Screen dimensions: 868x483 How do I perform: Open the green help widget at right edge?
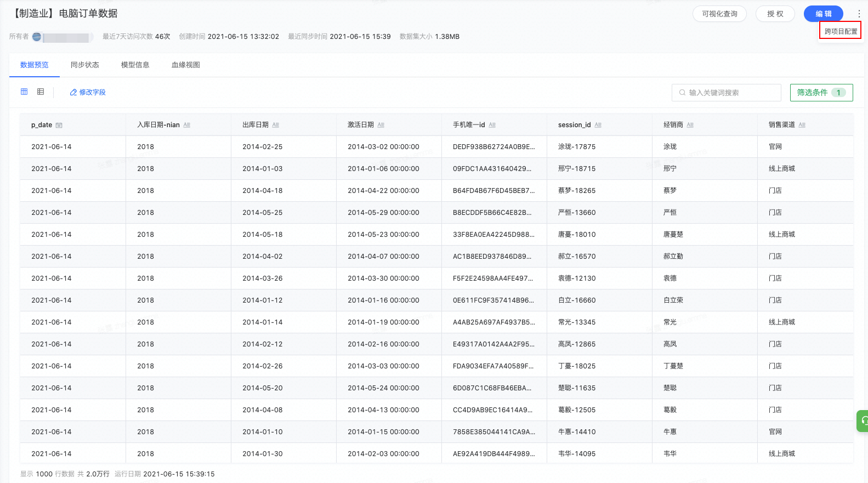point(863,421)
